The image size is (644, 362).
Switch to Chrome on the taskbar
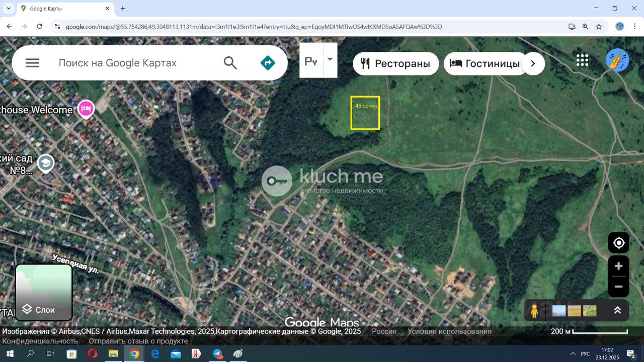[x=134, y=354]
